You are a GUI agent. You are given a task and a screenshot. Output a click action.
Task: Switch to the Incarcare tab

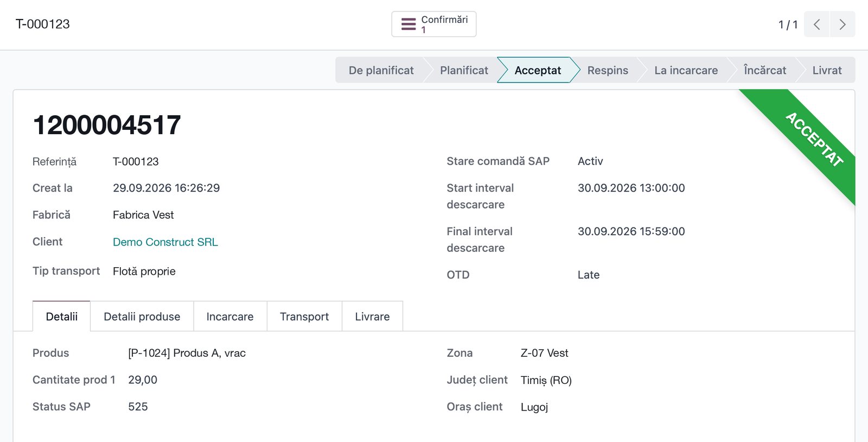(230, 317)
